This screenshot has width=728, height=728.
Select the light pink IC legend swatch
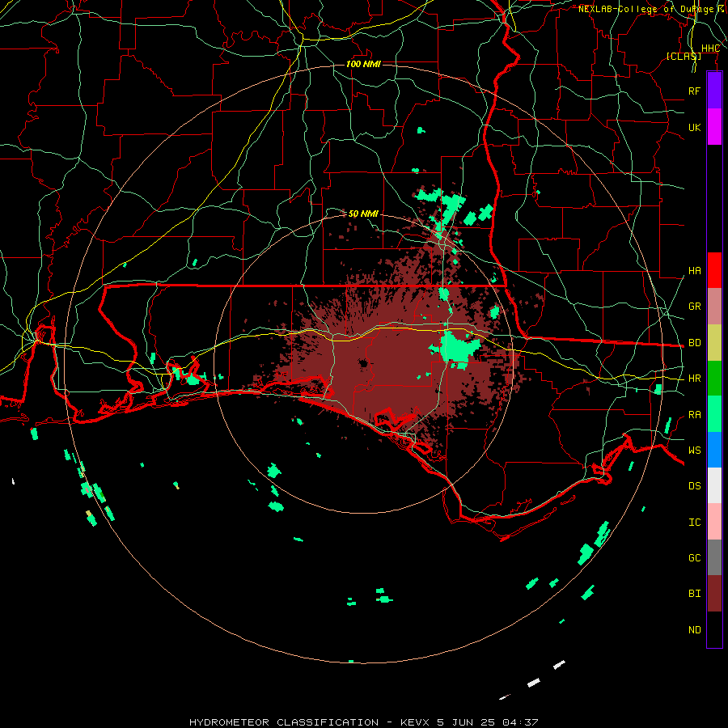coord(714,522)
